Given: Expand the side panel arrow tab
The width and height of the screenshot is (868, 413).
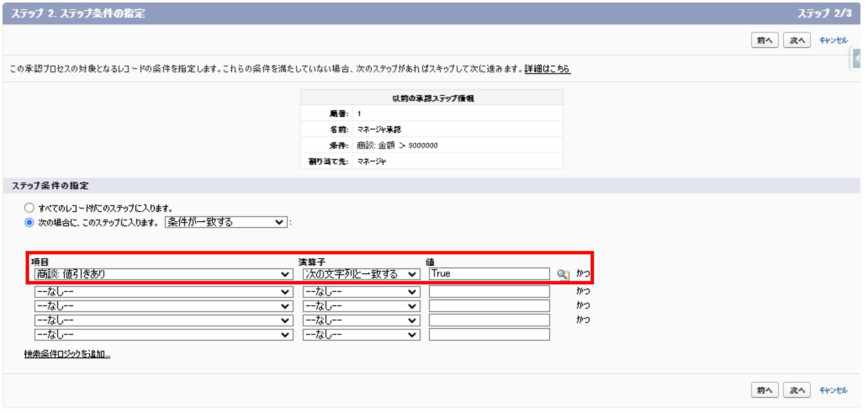Looking at the screenshot, I should [856, 59].
